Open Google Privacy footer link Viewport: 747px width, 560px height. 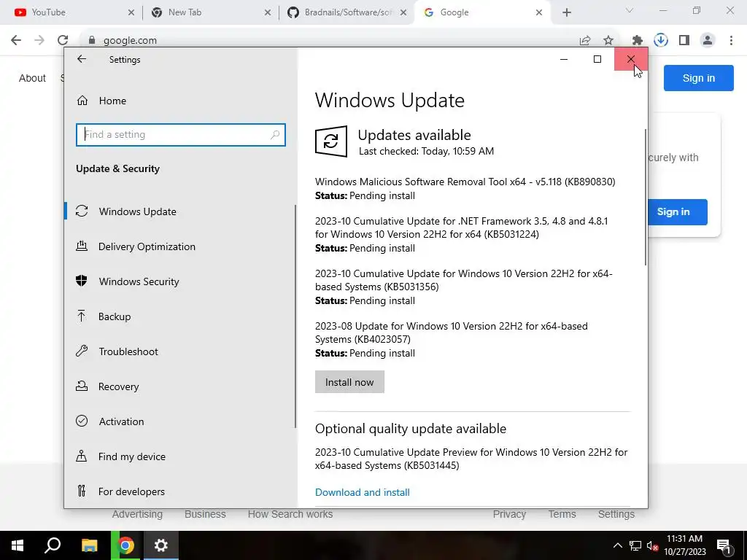pos(509,514)
